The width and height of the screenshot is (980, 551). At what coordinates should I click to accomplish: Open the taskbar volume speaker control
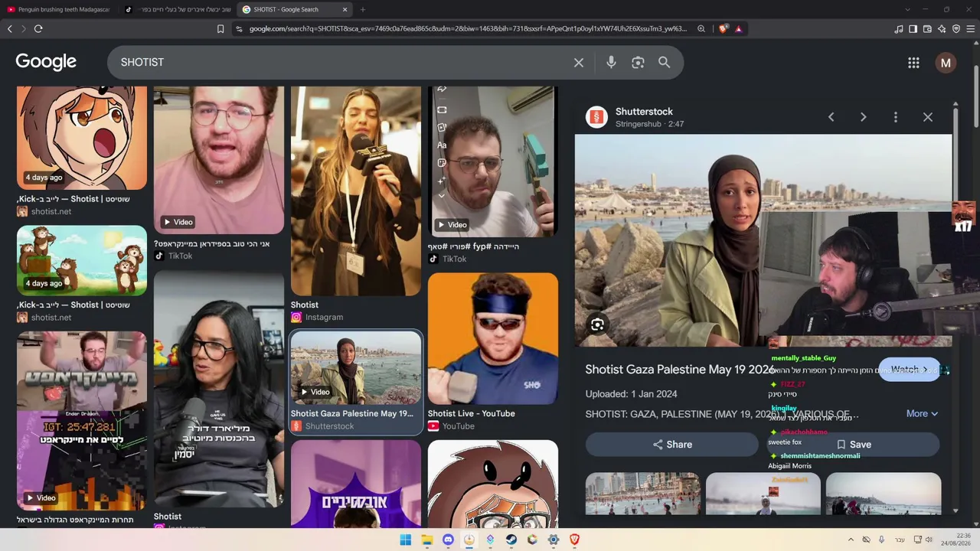click(x=929, y=540)
